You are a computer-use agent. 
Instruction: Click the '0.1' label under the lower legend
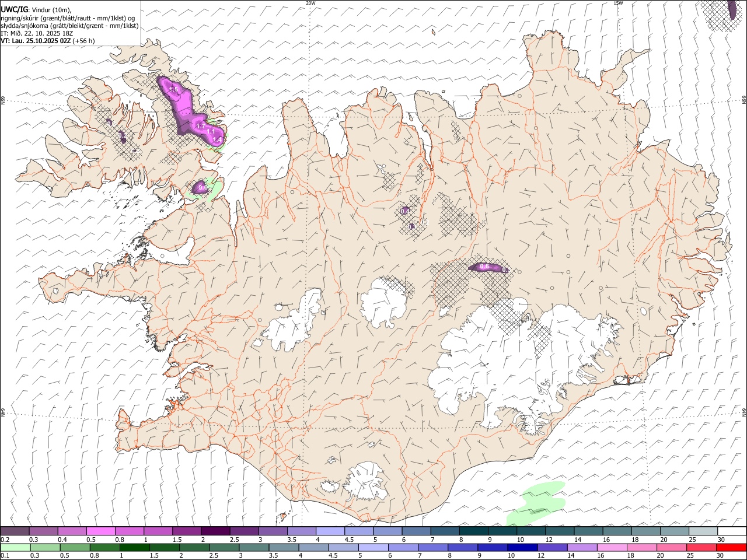(5, 556)
